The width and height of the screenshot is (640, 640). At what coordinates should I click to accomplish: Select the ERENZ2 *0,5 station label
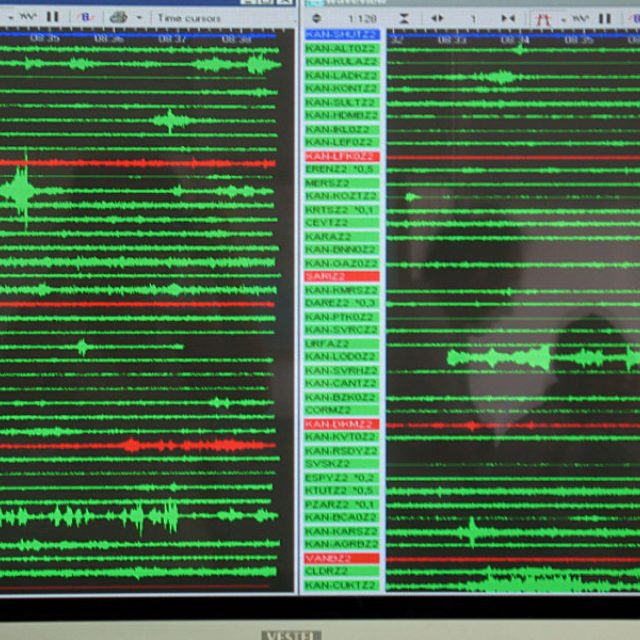[341, 169]
